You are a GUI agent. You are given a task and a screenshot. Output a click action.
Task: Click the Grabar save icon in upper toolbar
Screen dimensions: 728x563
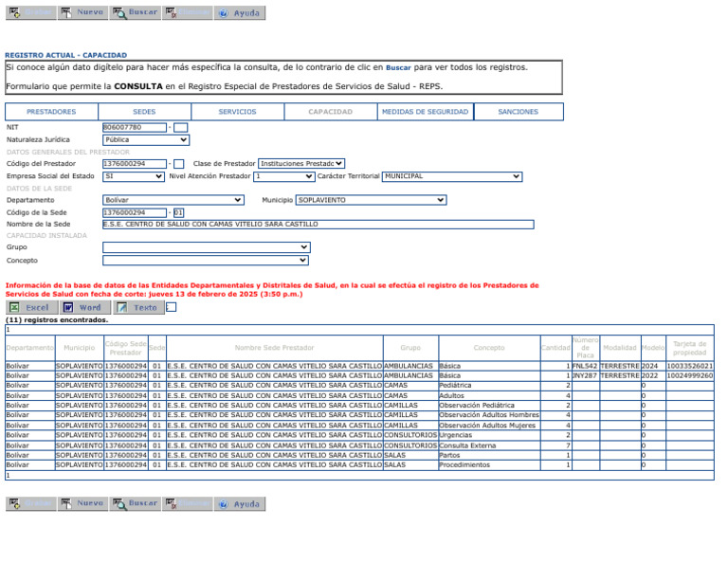(x=31, y=12)
